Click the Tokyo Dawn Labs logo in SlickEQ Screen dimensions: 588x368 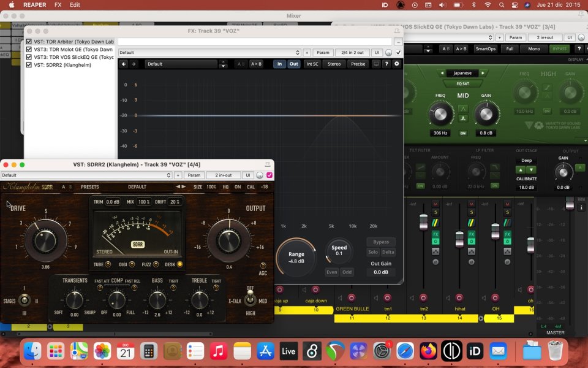(538, 124)
